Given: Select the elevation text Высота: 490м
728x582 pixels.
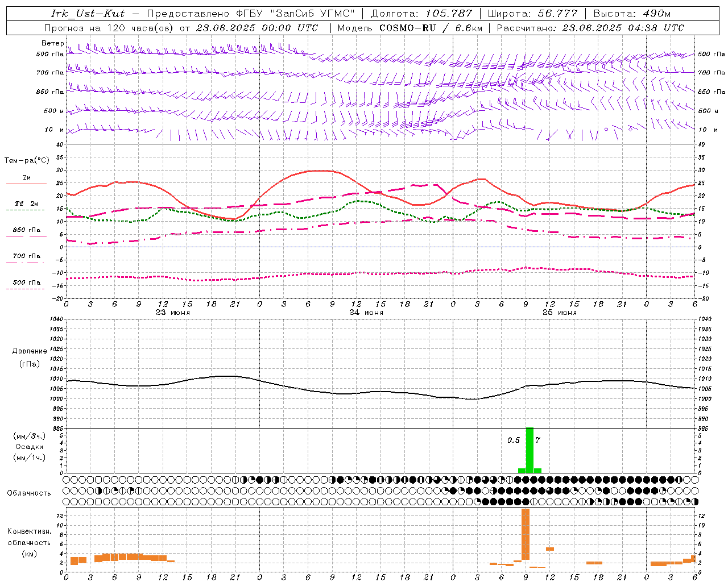Looking at the screenshot, I should pos(632,14).
